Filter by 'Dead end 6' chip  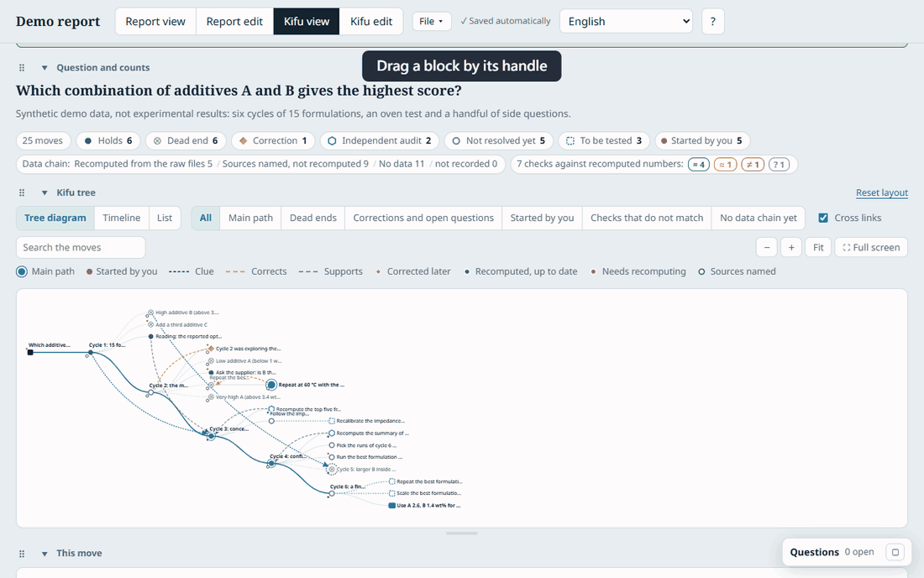coord(186,141)
